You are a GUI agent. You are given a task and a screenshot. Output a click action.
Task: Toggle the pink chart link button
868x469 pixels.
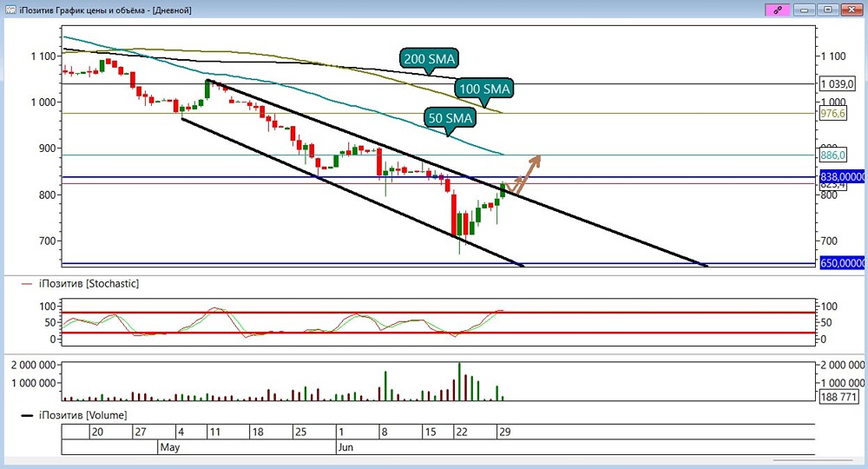tap(777, 10)
